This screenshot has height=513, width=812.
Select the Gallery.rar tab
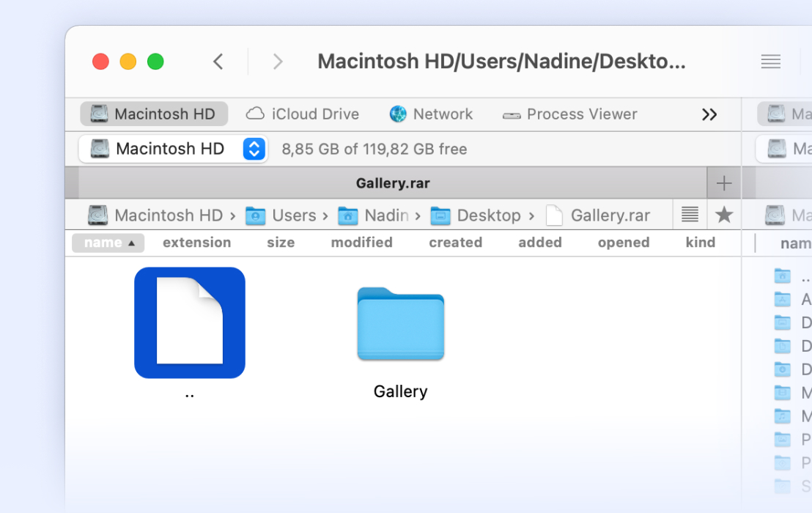(x=394, y=182)
